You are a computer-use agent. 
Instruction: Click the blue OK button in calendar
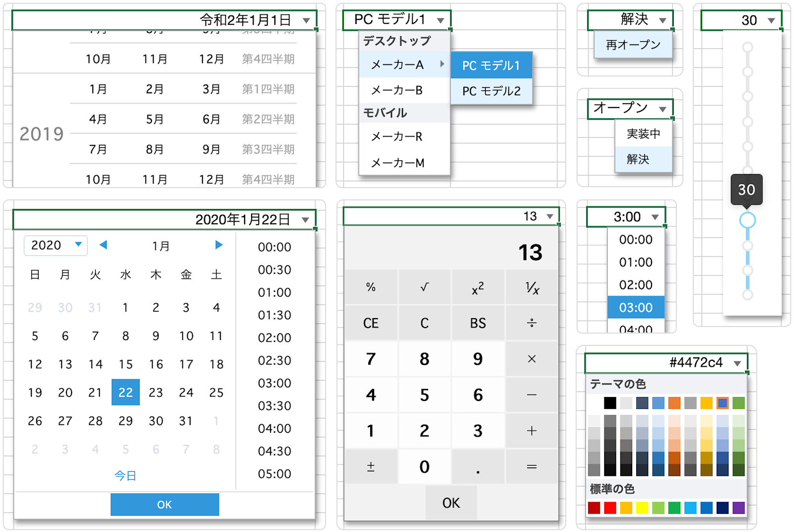tap(165, 505)
